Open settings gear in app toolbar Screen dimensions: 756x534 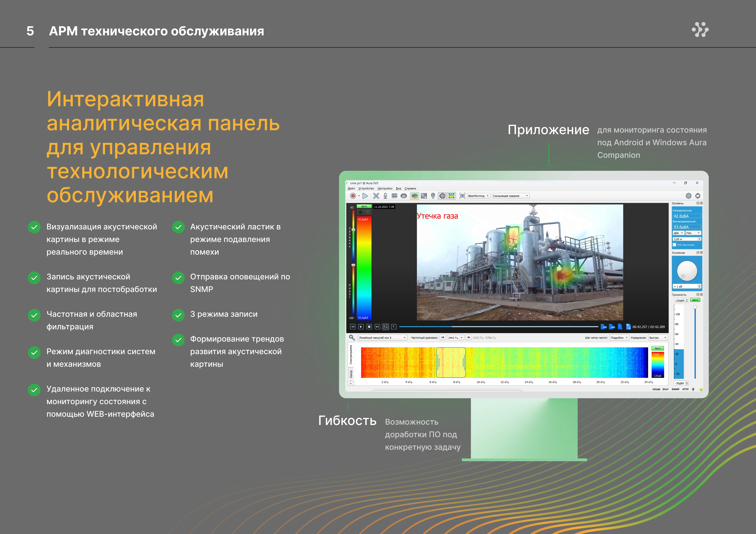click(x=688, y=196)
